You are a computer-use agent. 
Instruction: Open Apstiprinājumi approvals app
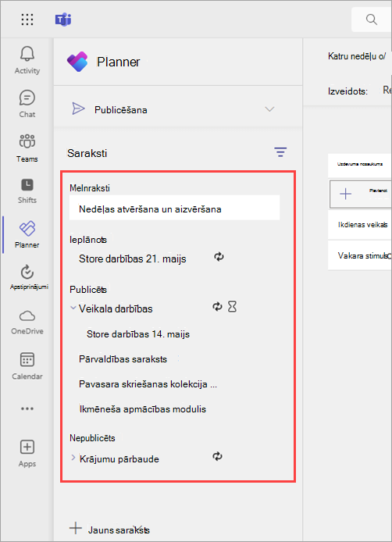pos(29,277)
